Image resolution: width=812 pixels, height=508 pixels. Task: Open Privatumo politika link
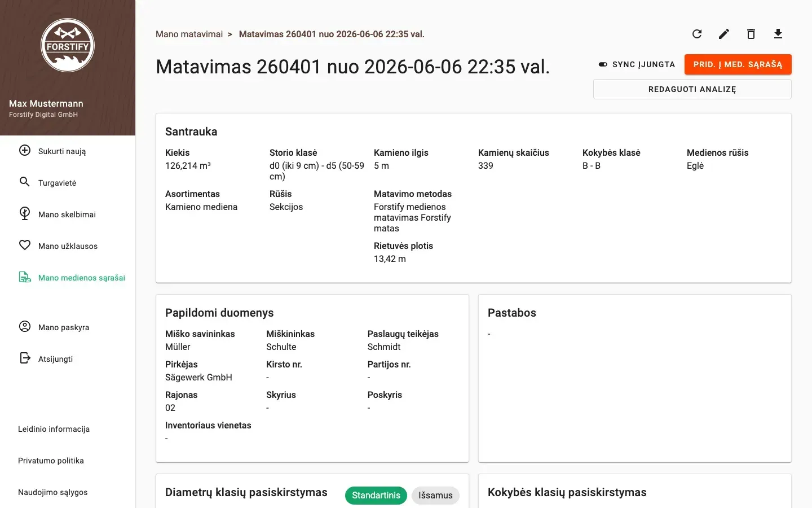pyautogui.click(x=51, y=461)
